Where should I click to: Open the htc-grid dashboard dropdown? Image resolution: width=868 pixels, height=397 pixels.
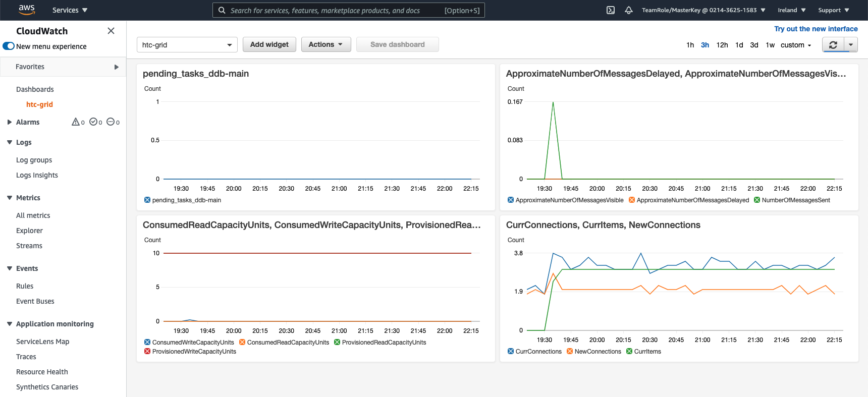pyautogui.click(x=187, y=45)
